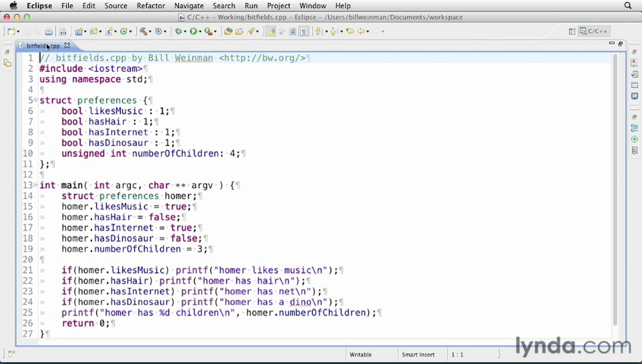The width and height of the screenshot is (642, 364).
Task: Open the Run dropdown arrow
Action: click(x=200, y=31)
